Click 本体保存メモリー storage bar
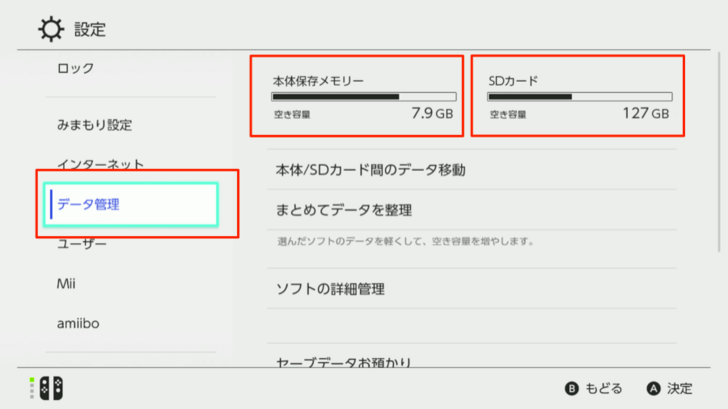728x409 pixels. click(363, 97)
